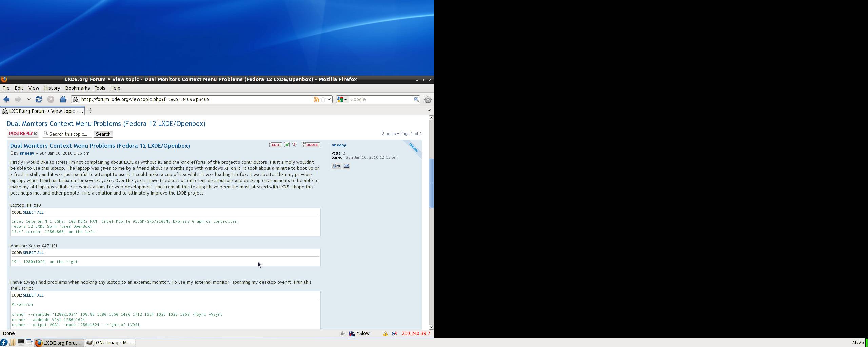Open the Edit menu
Image resolution: width=868 pixels, height=347 pixels.
[19, 88]
